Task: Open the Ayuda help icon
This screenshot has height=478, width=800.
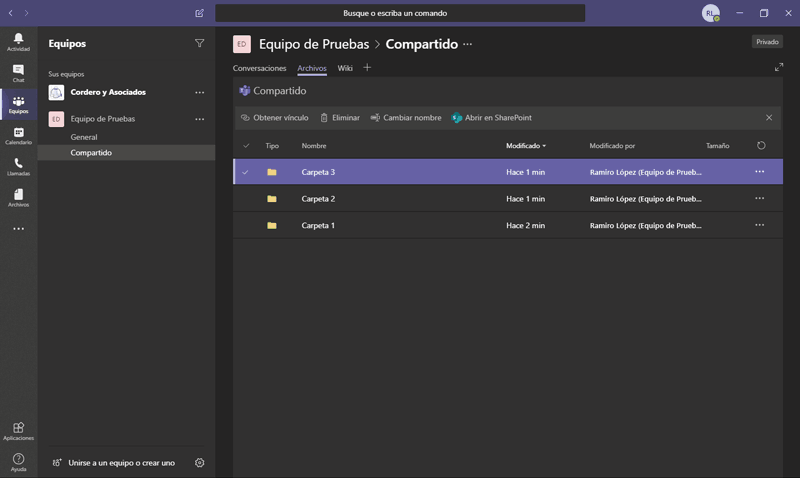Action: click(18, 462)
